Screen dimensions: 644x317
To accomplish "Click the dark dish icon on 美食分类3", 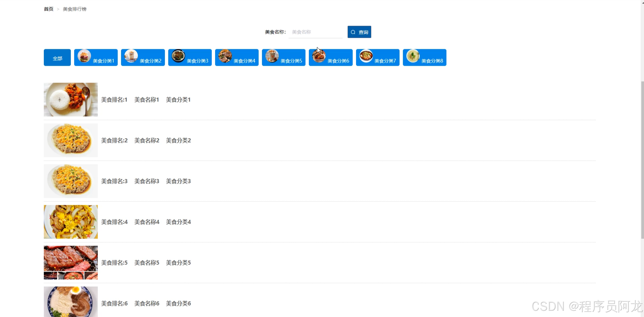I will pos(178,56).
